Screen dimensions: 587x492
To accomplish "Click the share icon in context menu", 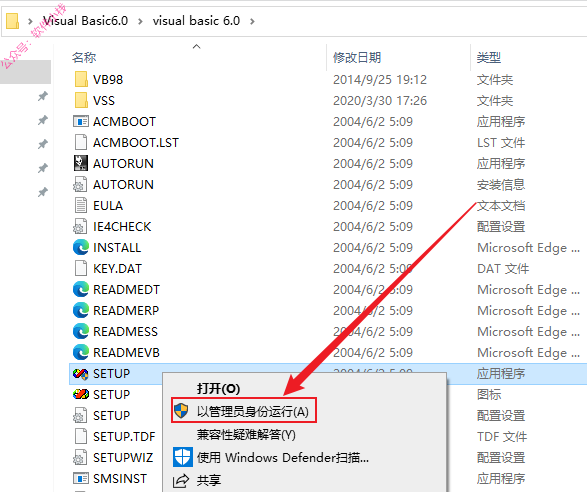I will (x=182, y=480).
